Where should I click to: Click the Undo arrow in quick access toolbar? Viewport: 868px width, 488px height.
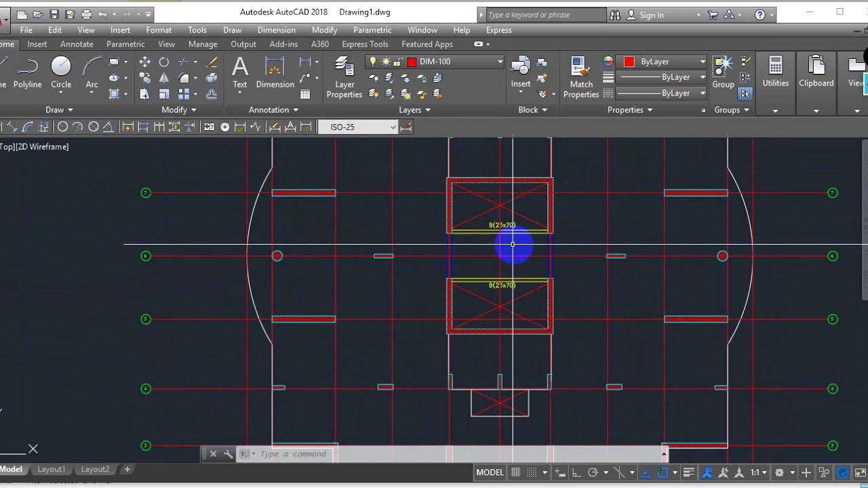[102, 14]
